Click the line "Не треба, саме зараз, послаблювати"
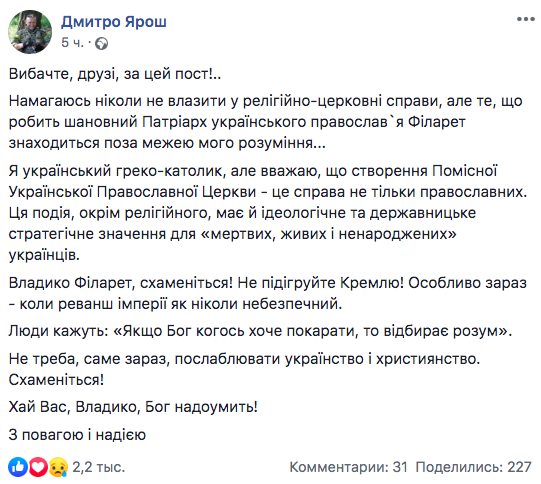The image size is (541, 484). point(244,359)
